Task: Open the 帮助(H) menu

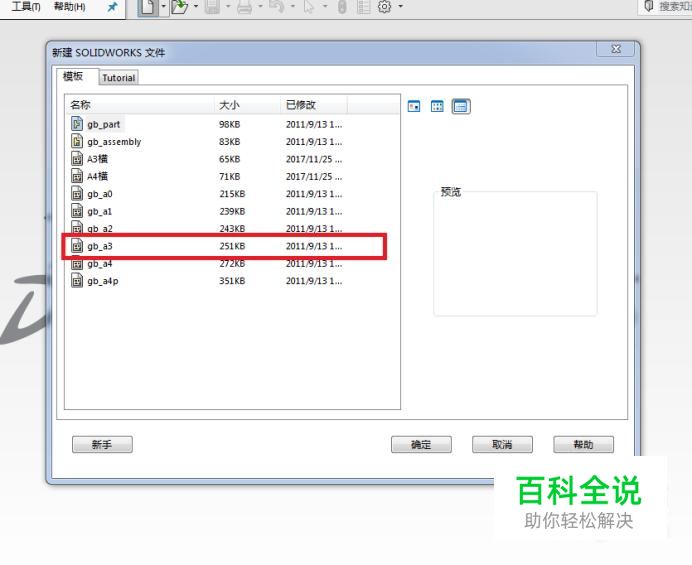Action: point(69,7)
